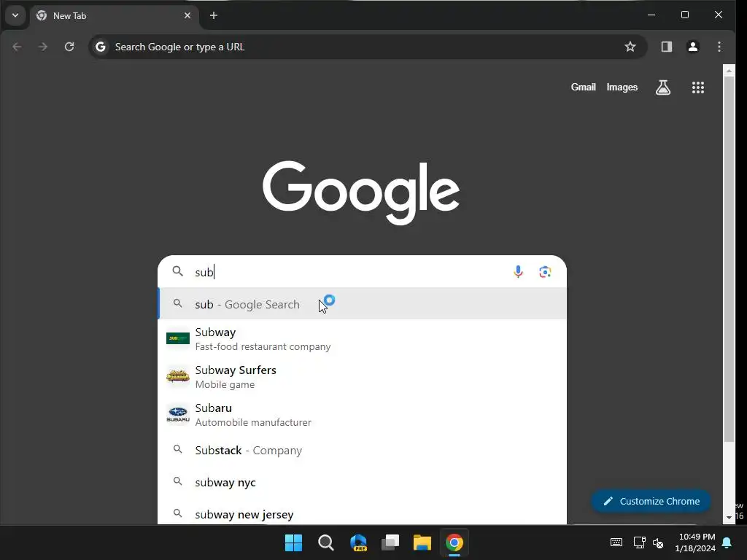Open the Chrome three-dot menu
Viewport: 747px width, 560px height.
pos(719,47)
